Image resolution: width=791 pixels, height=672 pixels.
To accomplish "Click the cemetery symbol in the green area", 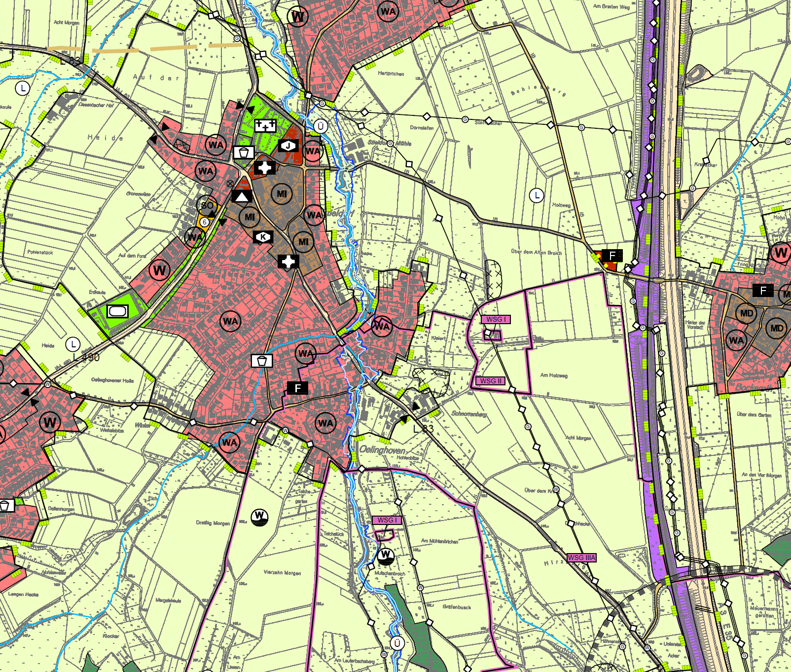I will [265, 125].
